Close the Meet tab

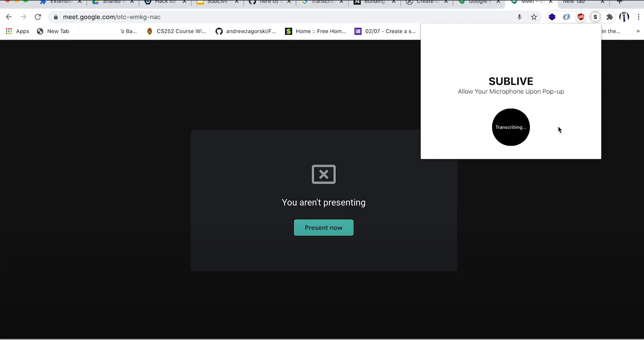pyautogui.click(x=550, y=2)
